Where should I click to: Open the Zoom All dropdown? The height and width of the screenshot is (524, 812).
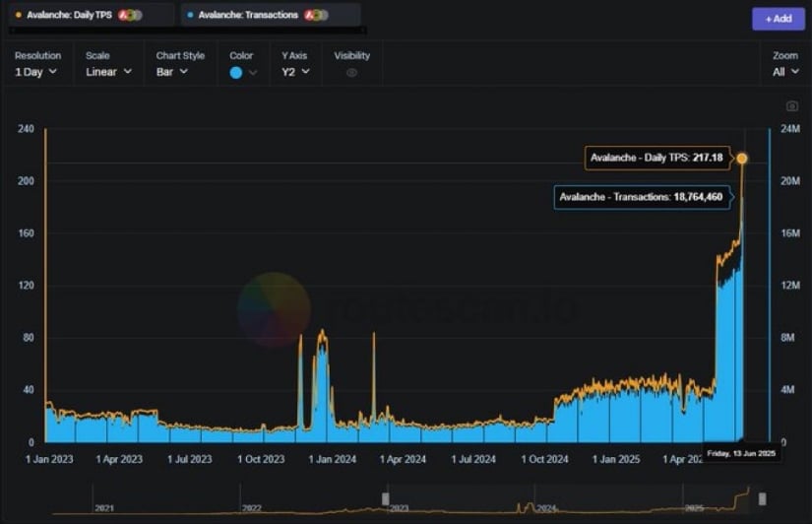785,72
